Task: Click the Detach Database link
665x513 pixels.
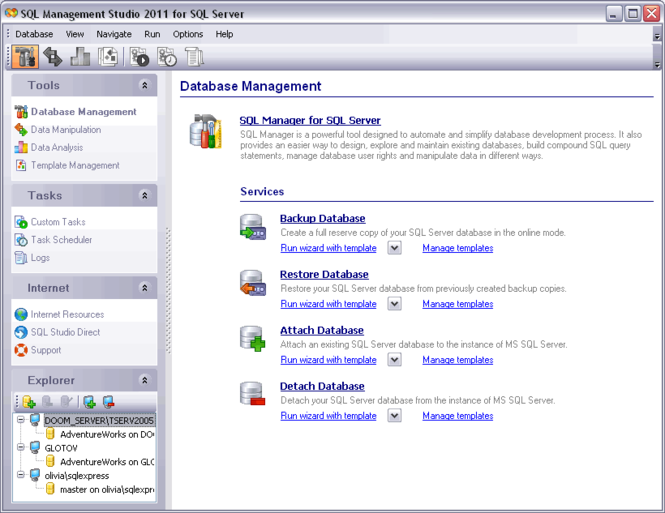Action: point(322,387)
